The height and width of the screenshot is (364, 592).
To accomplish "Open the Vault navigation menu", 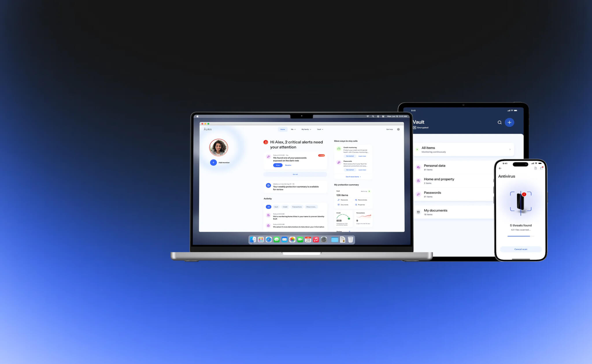I will [320, 129].
